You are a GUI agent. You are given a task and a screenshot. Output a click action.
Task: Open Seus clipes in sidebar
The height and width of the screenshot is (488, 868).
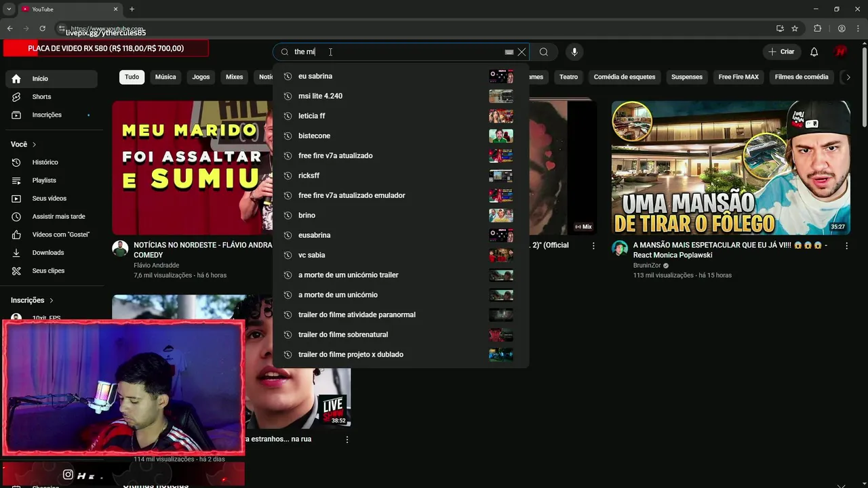coord(52,270)
